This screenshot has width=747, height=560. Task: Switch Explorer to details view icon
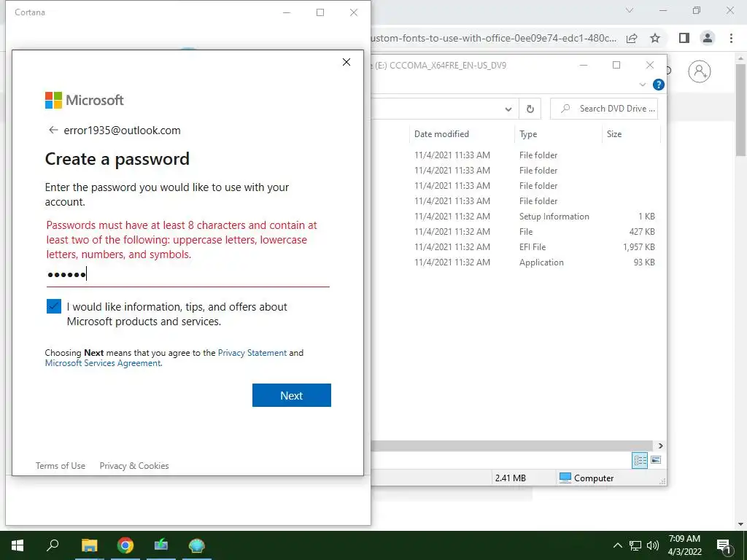click(640, 460)
